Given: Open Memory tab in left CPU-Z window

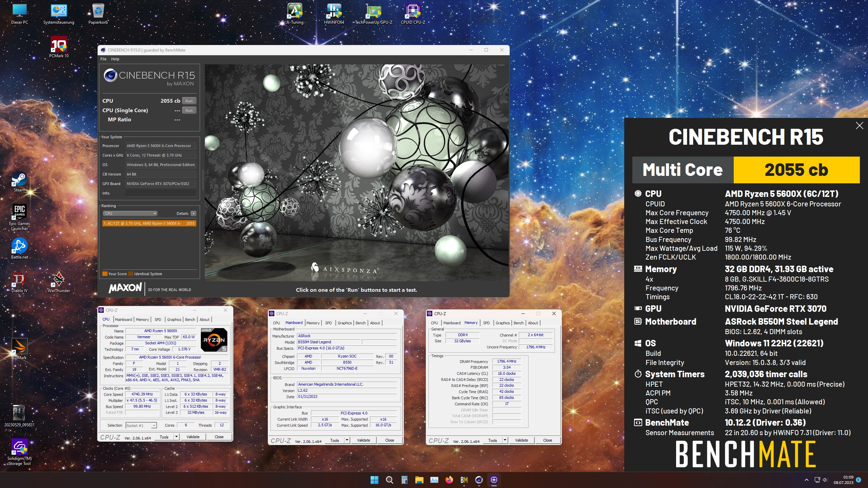Looking at the screenshot, I should point(142,320).
